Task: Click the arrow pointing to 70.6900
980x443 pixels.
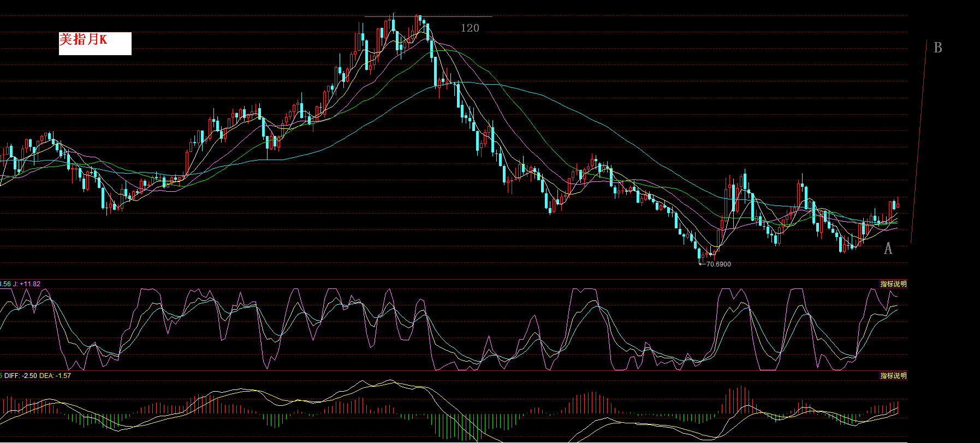Action: 702,264
